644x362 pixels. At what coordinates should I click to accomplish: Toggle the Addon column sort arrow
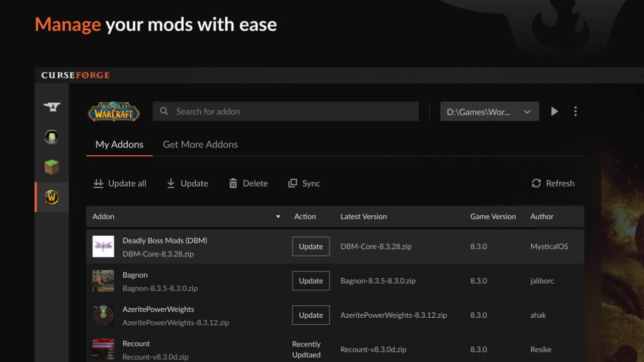pyautogui.click(x=278, y=217)
